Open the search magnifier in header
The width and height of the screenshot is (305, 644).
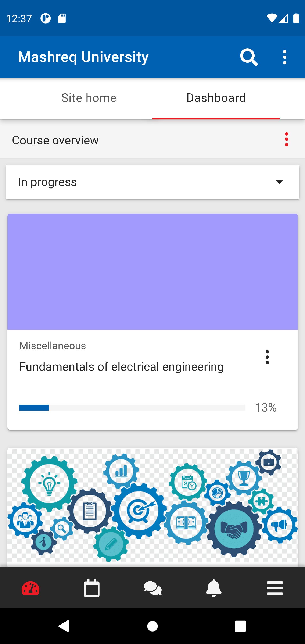249,57
